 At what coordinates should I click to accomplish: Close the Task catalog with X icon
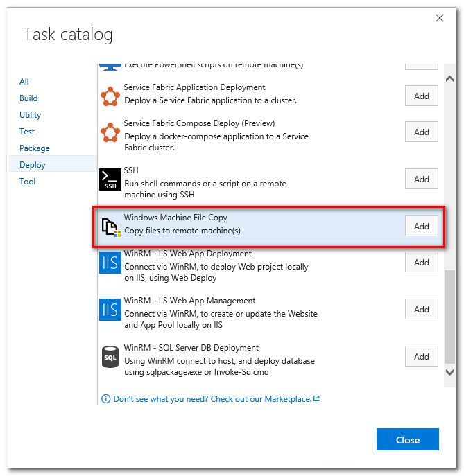coord(440,18)
